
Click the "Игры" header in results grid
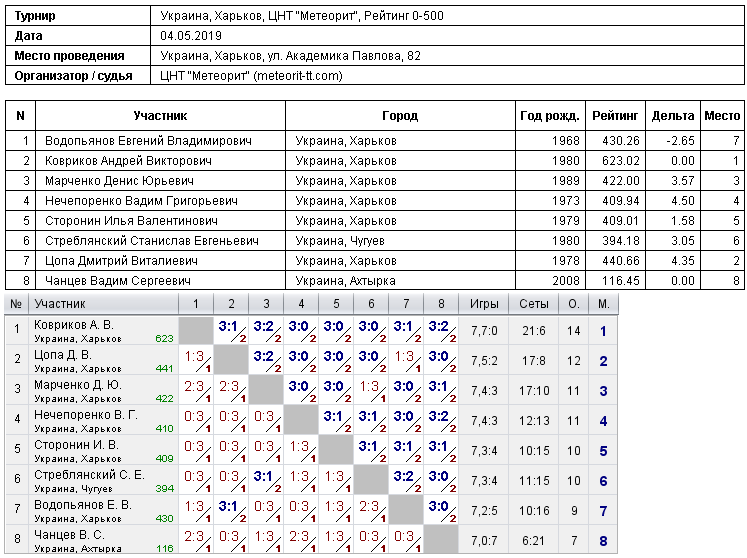click(484, 304)
